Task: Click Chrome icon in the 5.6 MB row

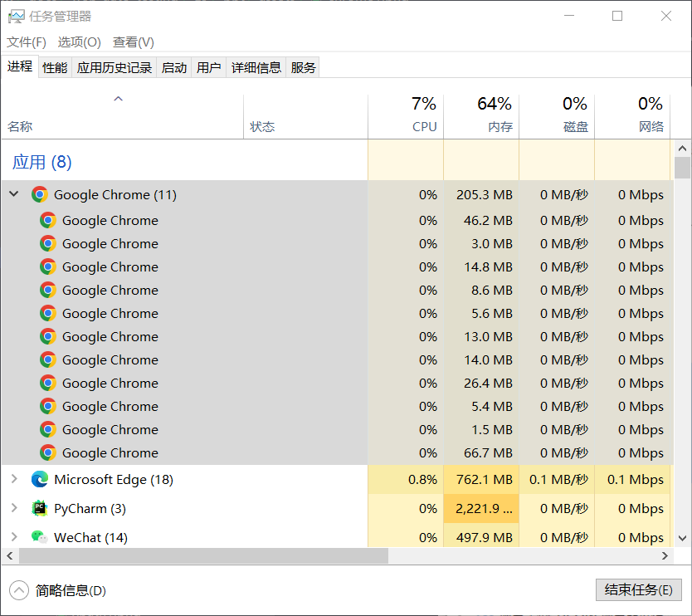Action: point(47,313)
